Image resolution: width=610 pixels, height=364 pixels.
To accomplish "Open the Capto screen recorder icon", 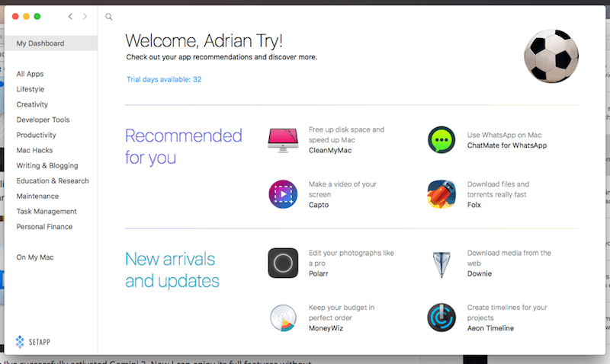I will pyautogui.click(x=283, y=194).
